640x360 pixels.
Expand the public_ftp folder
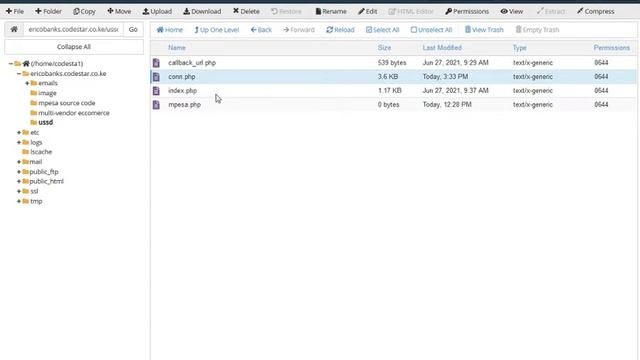pyautogui.click(x=19, y=172)
